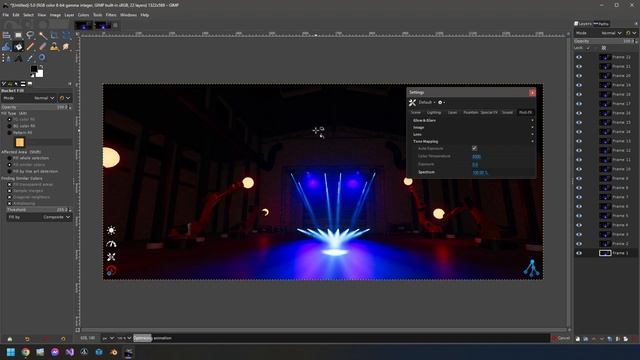Open Windows Start menu
This screenshot has width=640, height=360.
click(x=11, y=352)
